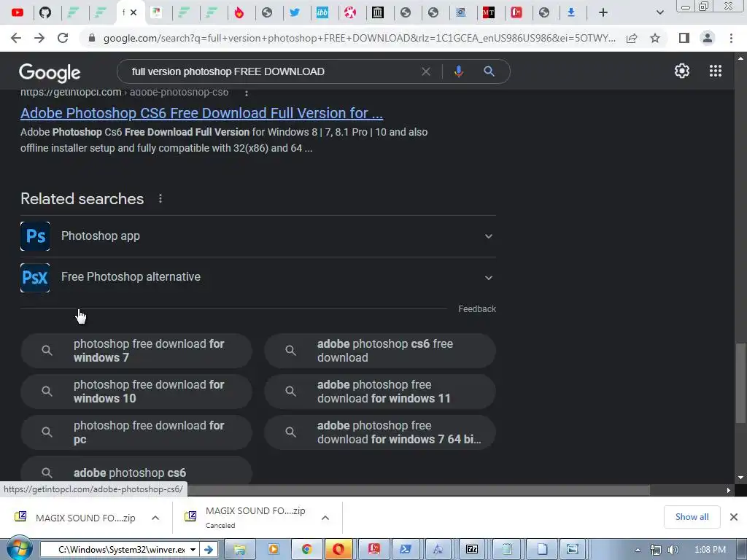Expand the Photoshop app related search
The width and height of the screenshot is (747, 560).
(x=258, y=236)
